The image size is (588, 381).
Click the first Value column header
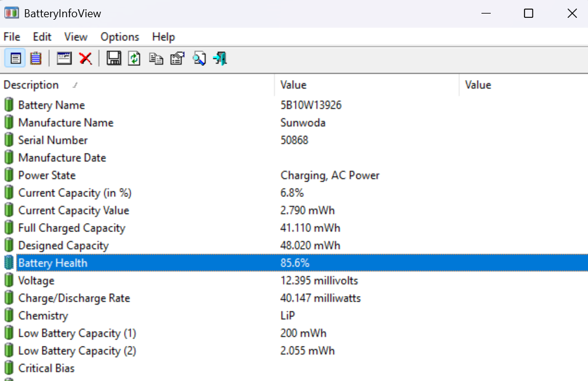pos(367,85)
